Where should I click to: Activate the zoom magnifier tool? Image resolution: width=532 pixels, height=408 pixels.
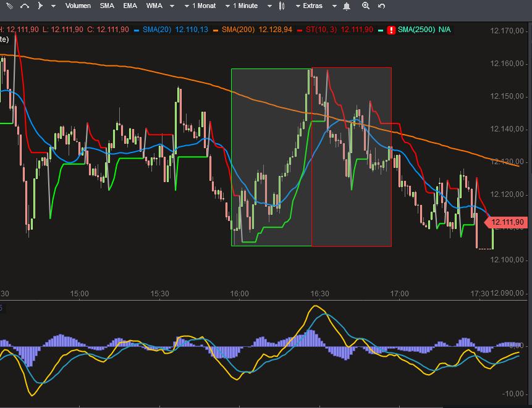tap(366, 6)
